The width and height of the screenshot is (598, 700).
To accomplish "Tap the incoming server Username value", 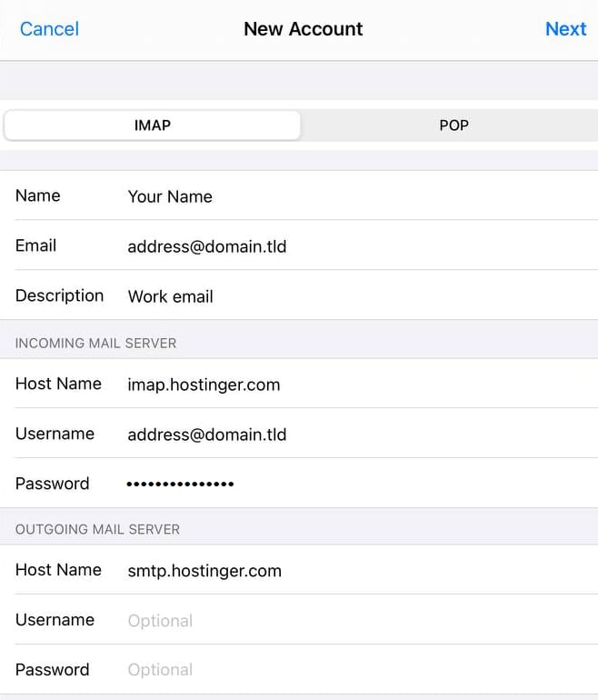I will coord(207,435).
